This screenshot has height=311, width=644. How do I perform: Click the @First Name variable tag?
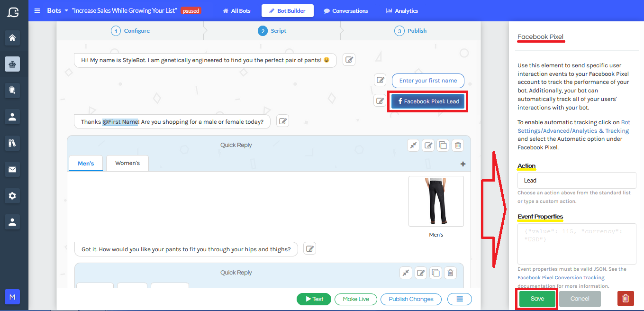coord(120,122)
